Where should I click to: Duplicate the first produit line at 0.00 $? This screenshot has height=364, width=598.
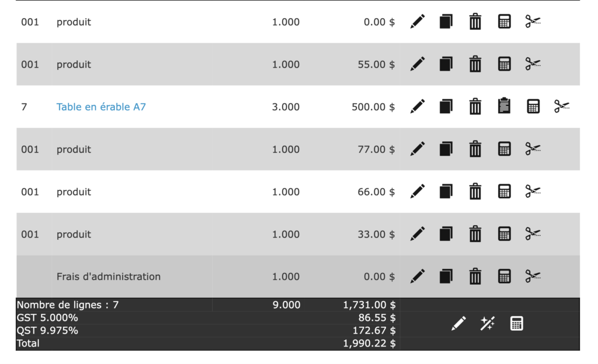click(446, 22)
